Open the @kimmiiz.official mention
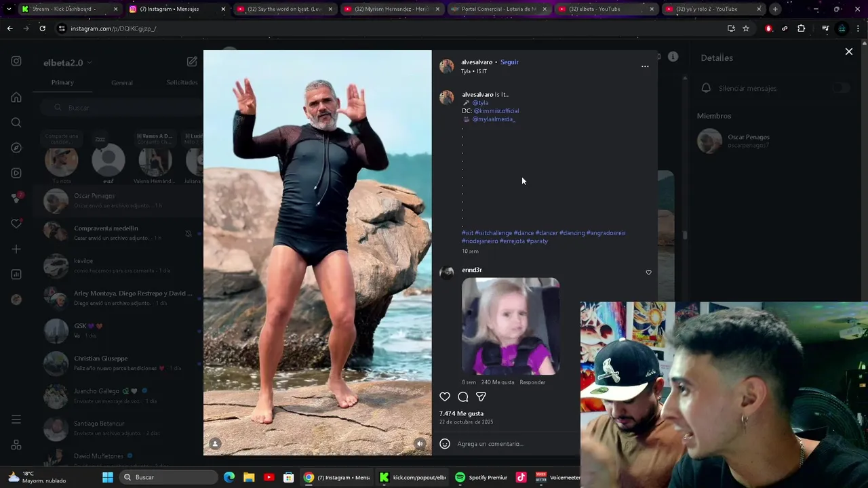Screen dimensions: 868x488 [496, 111]
